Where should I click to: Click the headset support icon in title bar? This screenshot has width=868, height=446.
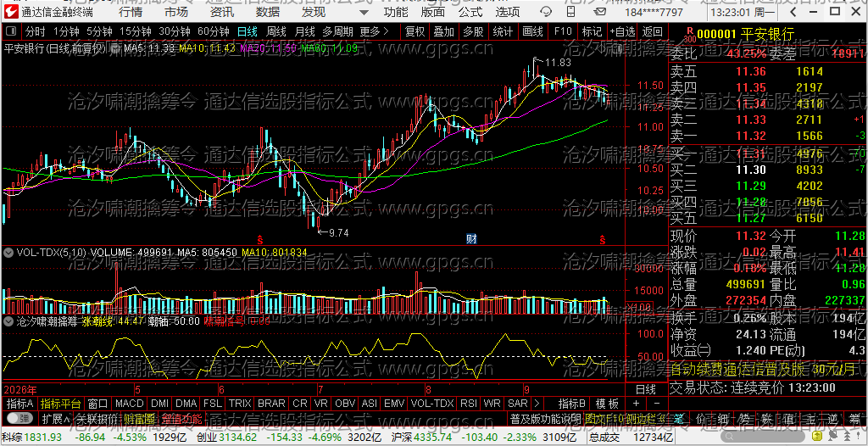click(546, 12)
